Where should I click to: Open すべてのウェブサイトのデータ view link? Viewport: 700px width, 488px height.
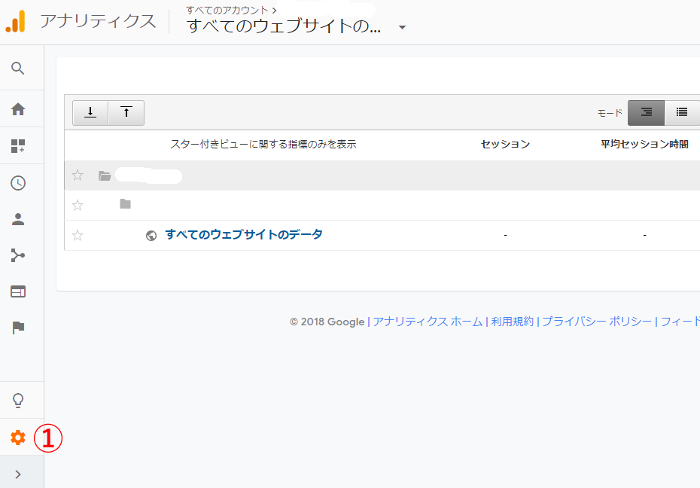[244, 234]
